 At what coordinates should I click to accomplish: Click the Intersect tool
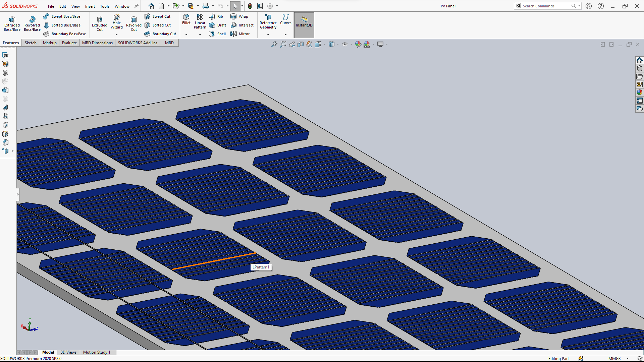pyautogui.click(x=242, y=25)
